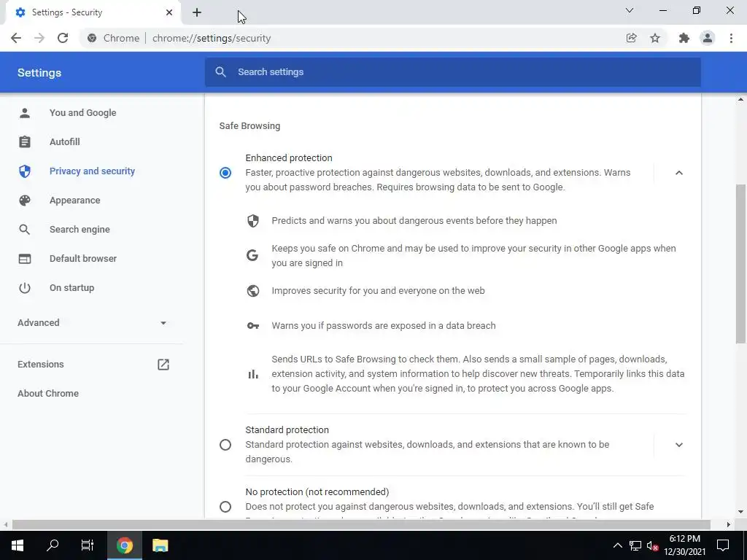Open the Windows Start menu
747x560 pixels.
18,545
